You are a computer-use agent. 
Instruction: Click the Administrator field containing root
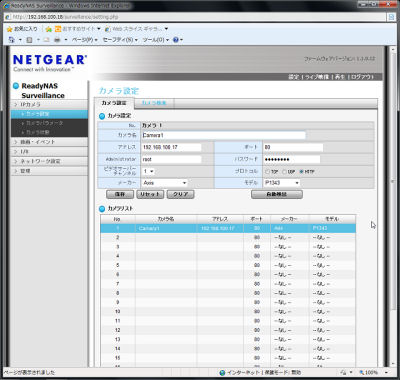[172, 159]
